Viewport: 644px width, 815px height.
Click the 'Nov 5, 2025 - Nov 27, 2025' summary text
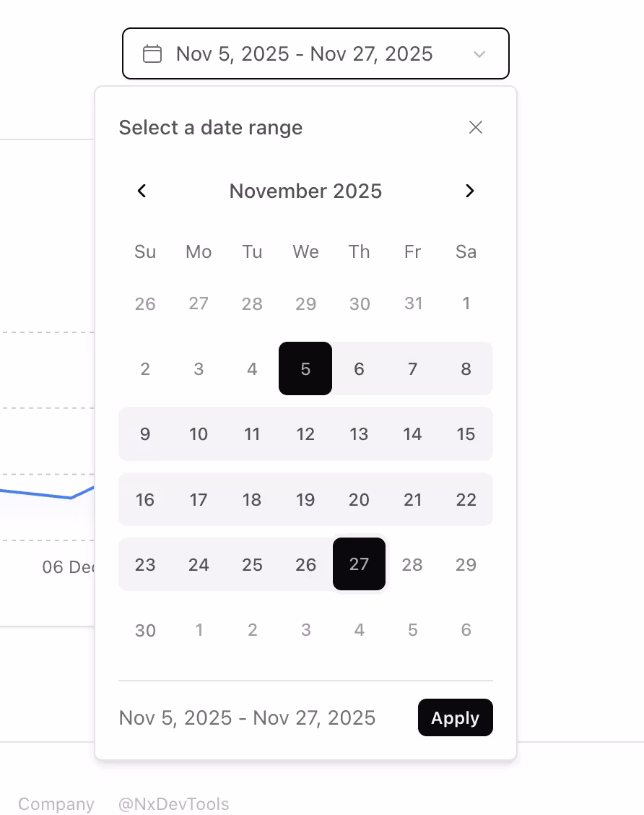247,717
